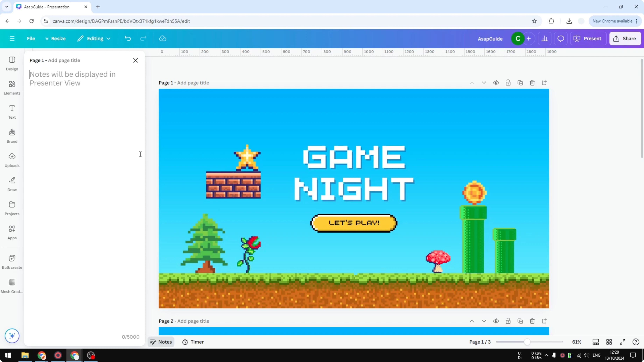
Task: Click the Present button
Action: (x=588, y=38)
